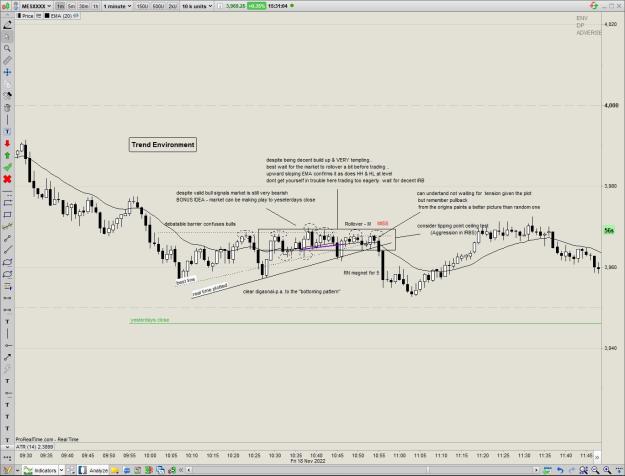Expand the Indicators dropdown arrow
The image size is (625, 476).
[61, 471]
